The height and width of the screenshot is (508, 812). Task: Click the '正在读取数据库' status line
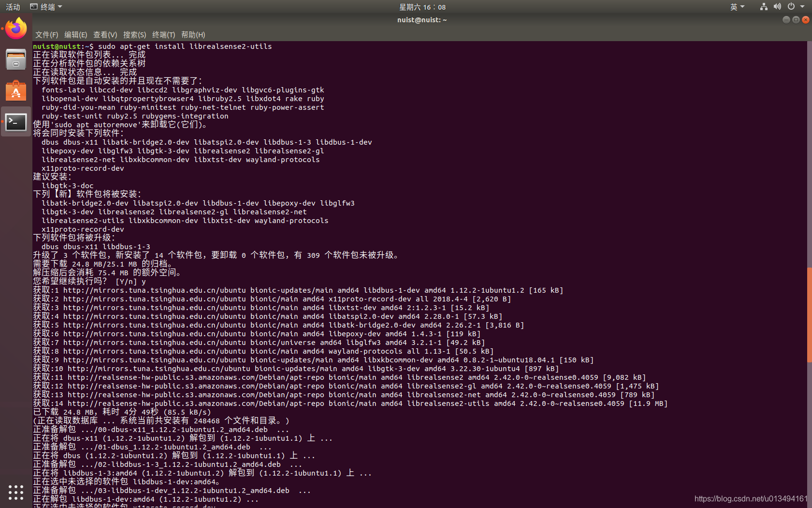click(x=161, y=421)
